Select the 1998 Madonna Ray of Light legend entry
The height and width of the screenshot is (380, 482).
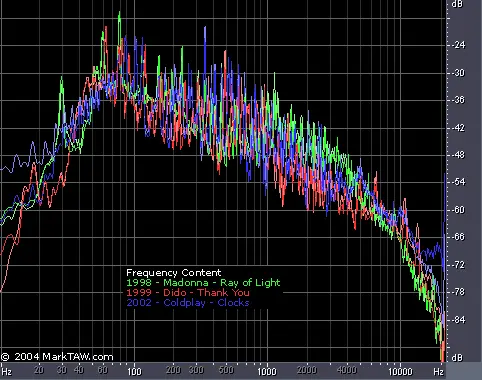click(203, 283)
